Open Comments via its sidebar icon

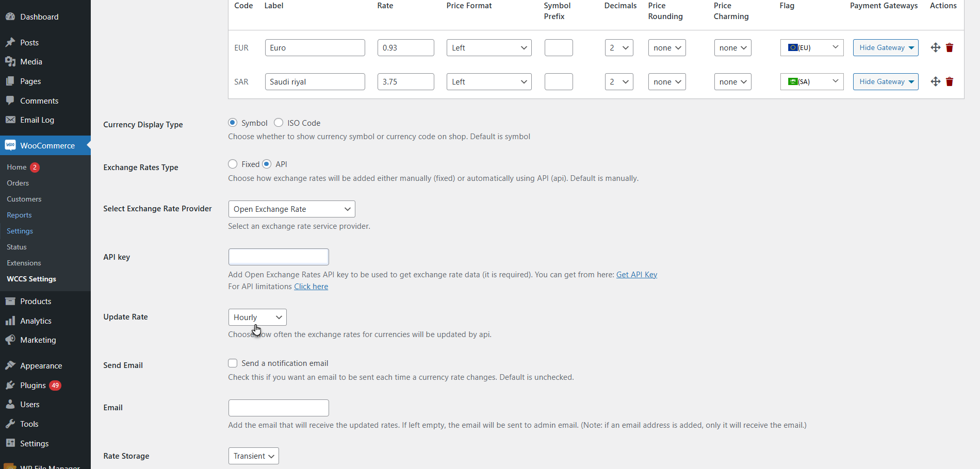tap(11, 100)
